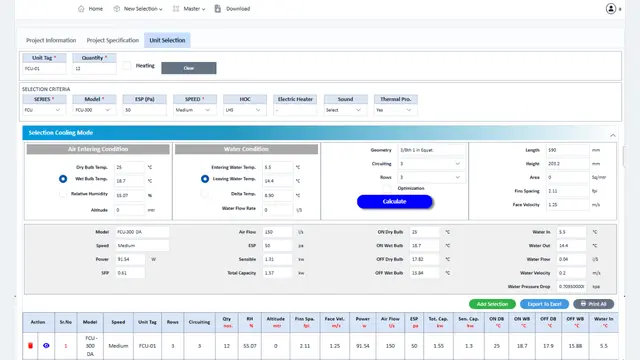Open the Rows dropdown
640x360 pixels.
click(x=431, y=177)
